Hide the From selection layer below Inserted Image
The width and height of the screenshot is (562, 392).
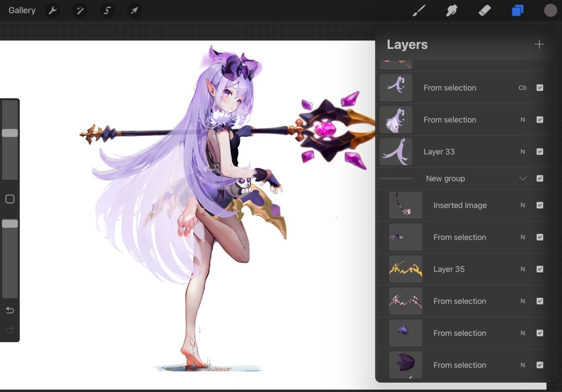pyautogui.click(x=540, y=237)
